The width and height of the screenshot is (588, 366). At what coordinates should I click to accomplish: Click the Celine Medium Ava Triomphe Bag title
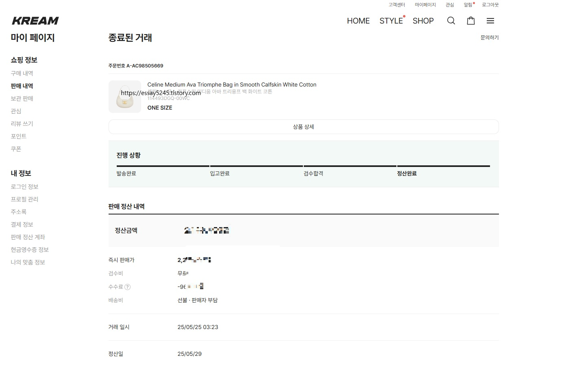coord(232,84)
